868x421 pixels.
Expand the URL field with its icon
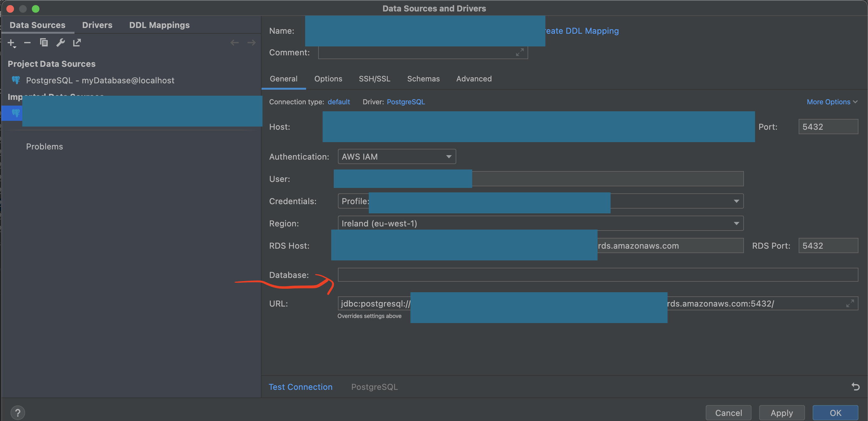pyautogui.click(x=850, y=303)
